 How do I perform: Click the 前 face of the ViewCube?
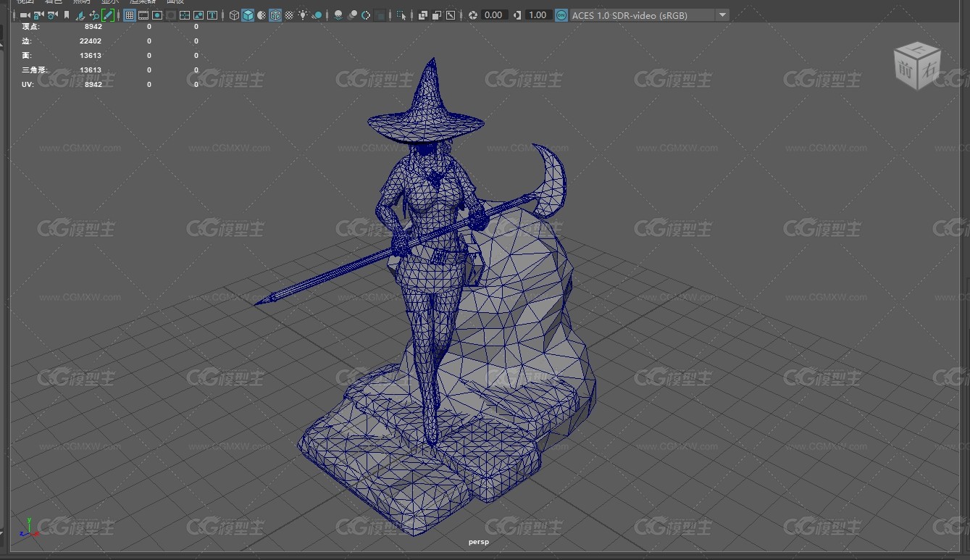click(x=905, y=68)
